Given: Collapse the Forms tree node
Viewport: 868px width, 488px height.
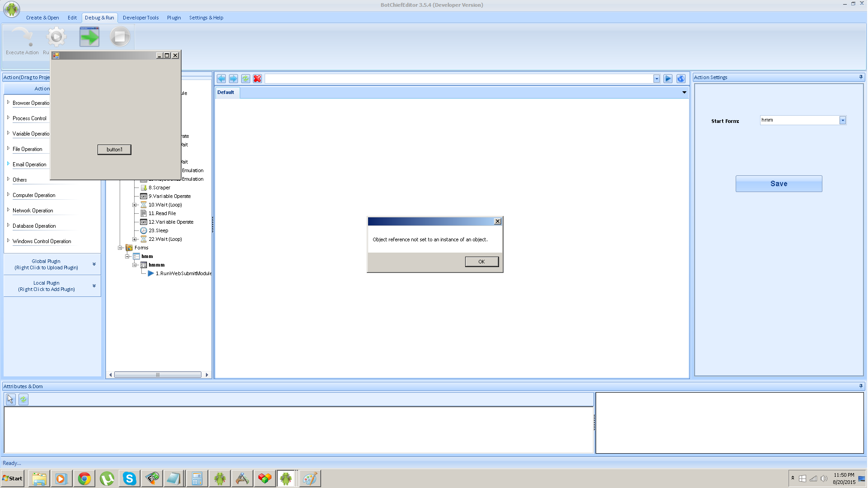Looking at the screenshot, I should click(120, 248).
